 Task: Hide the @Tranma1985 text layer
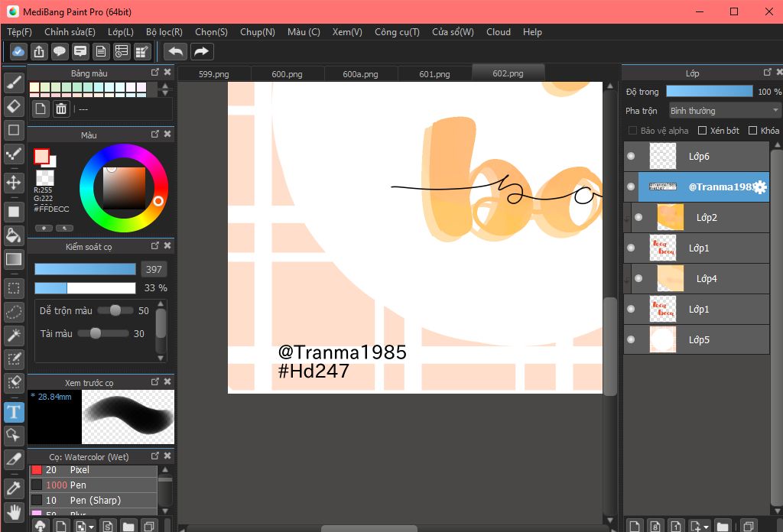[x=631, y=187]
